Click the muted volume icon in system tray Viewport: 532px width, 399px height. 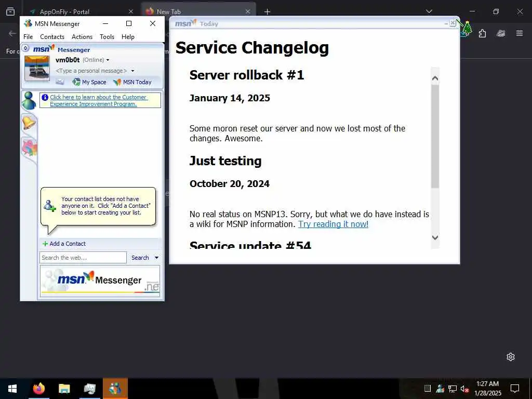464,389
